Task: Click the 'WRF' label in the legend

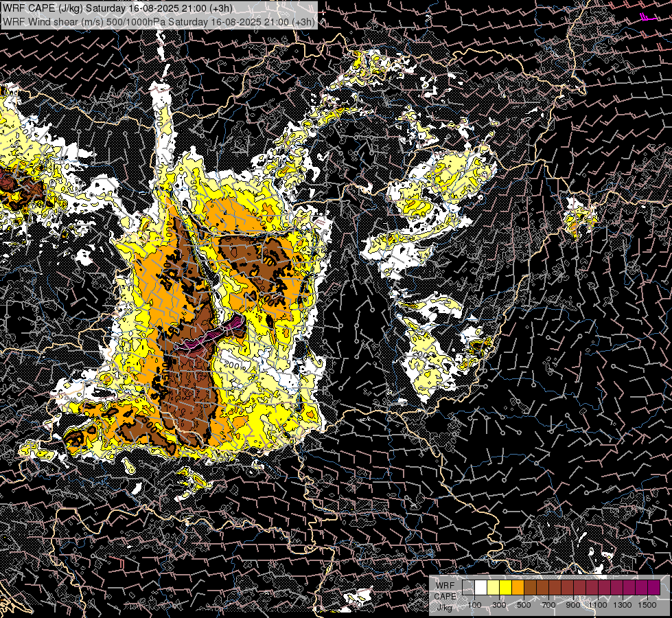Action: (x=445, y=586)
